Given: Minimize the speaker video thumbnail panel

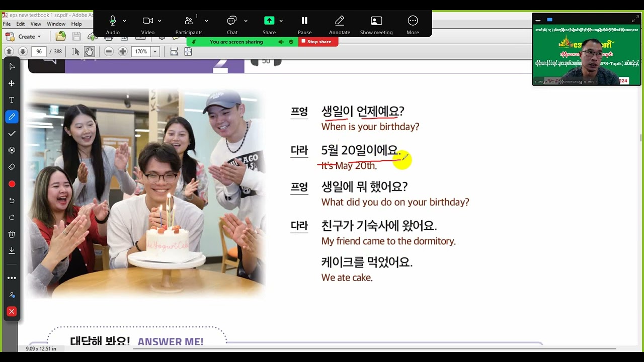Looking at the screenshot, I should (538, 20).
